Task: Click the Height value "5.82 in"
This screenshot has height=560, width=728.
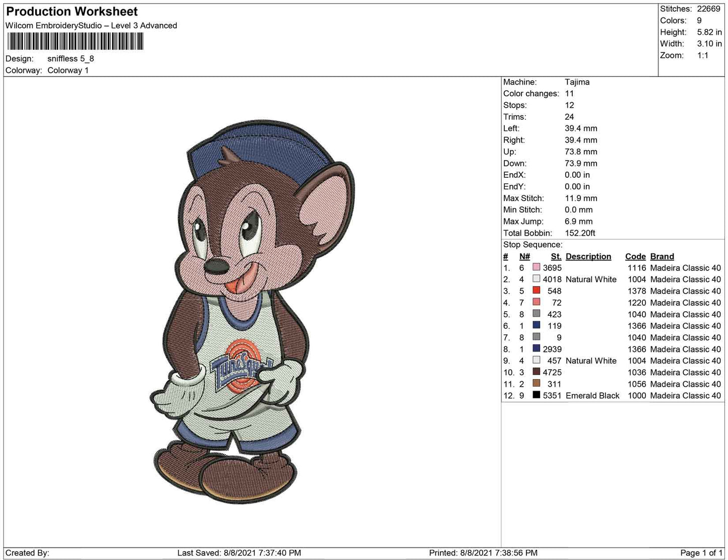Action: (x=709, y=32)
